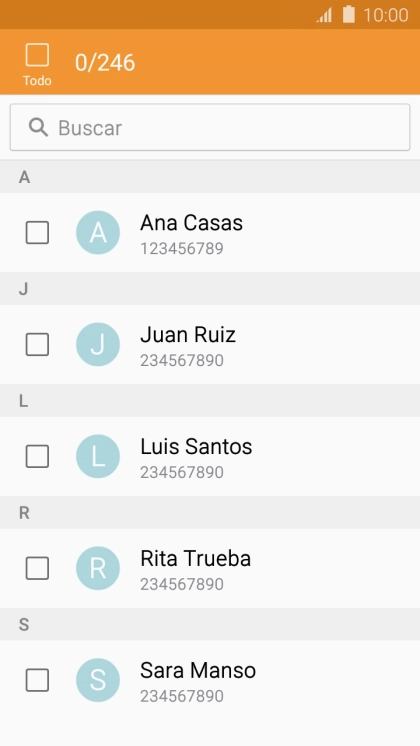Tap the R section header

[210, 512]
